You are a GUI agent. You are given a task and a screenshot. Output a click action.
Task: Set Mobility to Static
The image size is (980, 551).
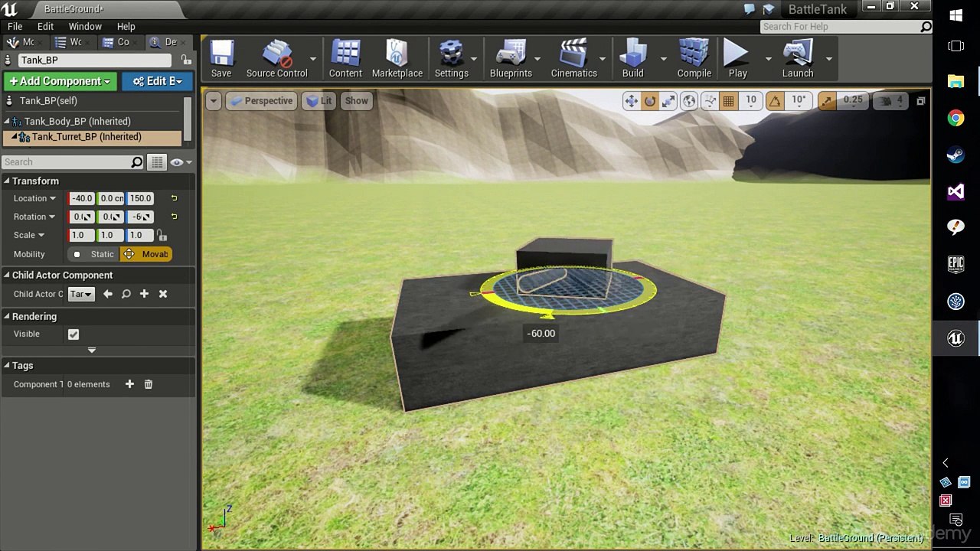click(93, 254)
